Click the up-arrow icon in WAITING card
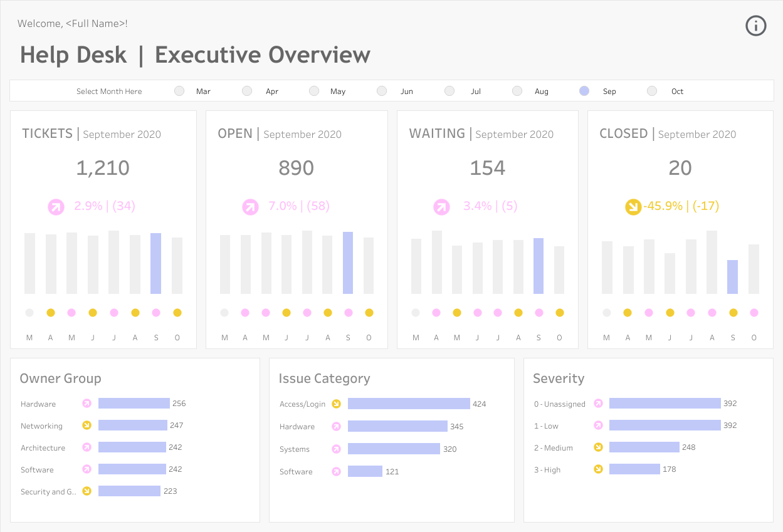This screenshot has width=783, height=532. [x=442, y=207]
